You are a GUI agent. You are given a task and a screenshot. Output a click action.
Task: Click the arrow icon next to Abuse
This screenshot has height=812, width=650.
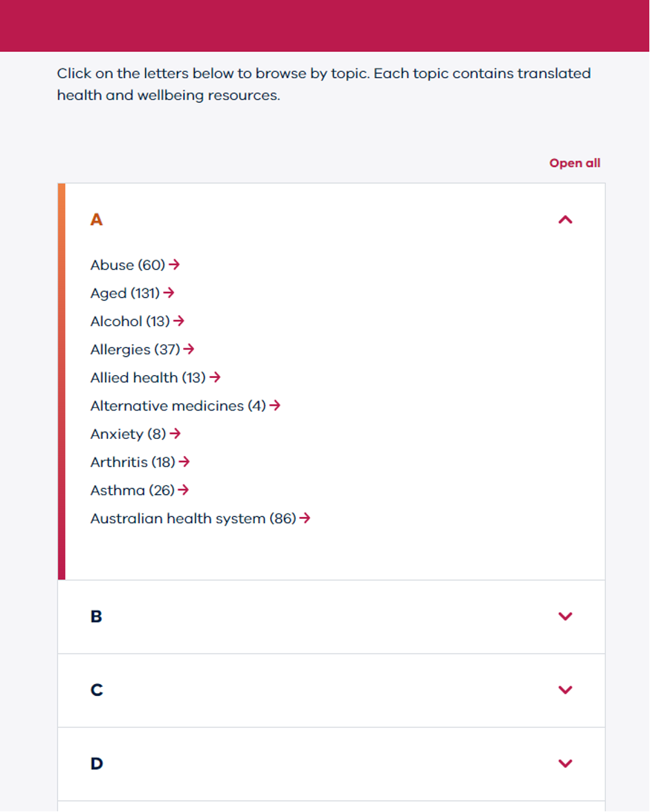pyautogui.click(x=174, y=265)
